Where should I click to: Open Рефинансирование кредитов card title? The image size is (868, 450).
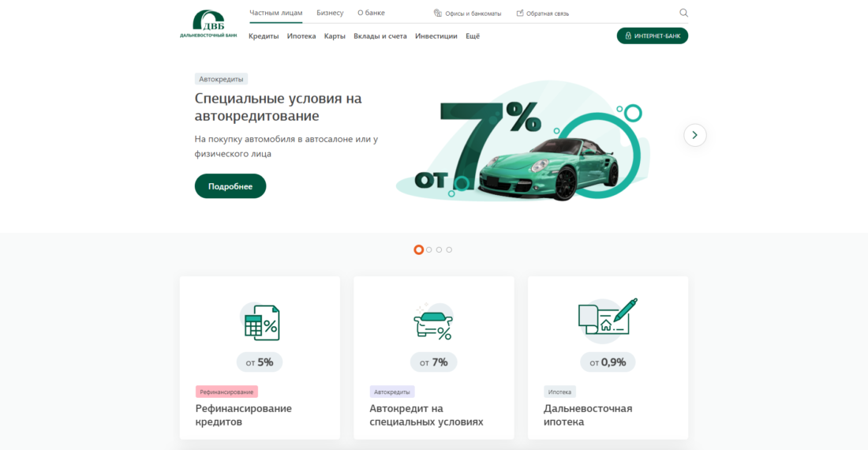click(244, 415)
